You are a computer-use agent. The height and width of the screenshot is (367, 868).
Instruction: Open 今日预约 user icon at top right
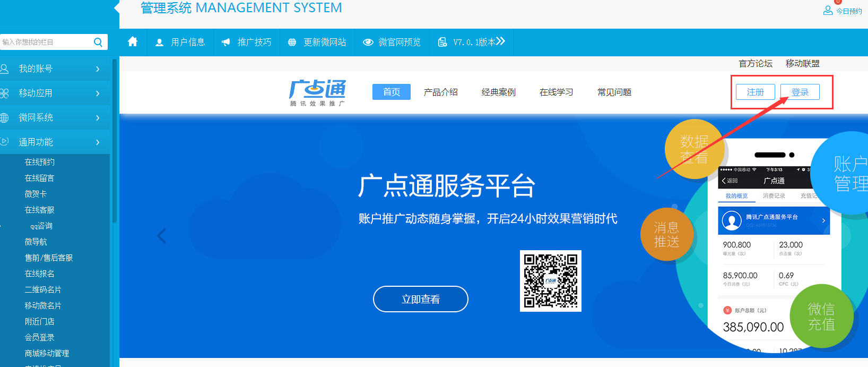[828, 11]
